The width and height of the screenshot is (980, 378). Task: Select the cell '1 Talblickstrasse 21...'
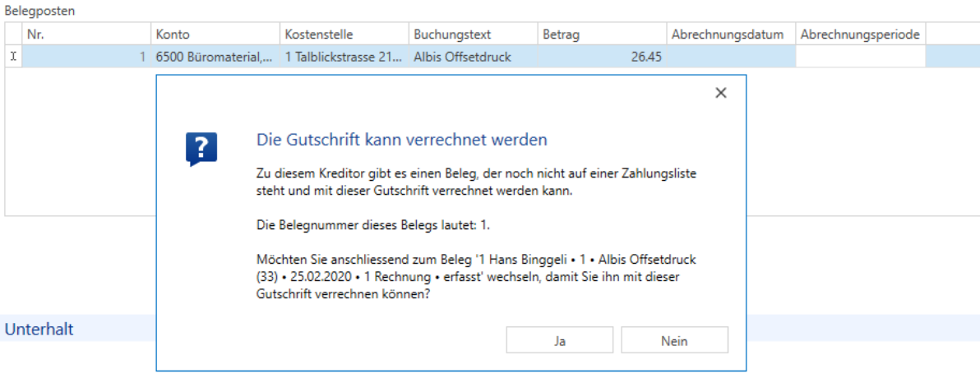point(344,57)
